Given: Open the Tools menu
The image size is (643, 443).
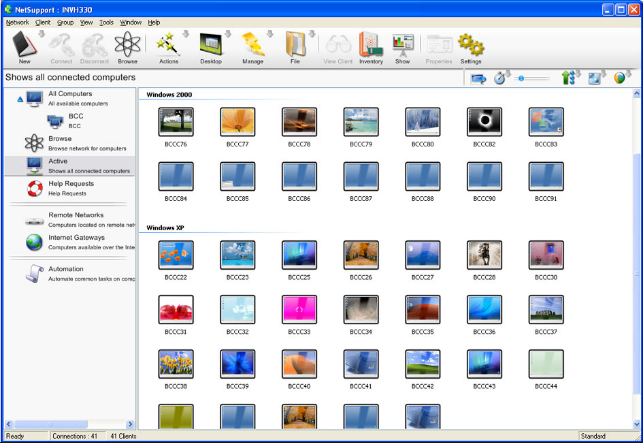Looking at the screenshot, I should (104, 21).
